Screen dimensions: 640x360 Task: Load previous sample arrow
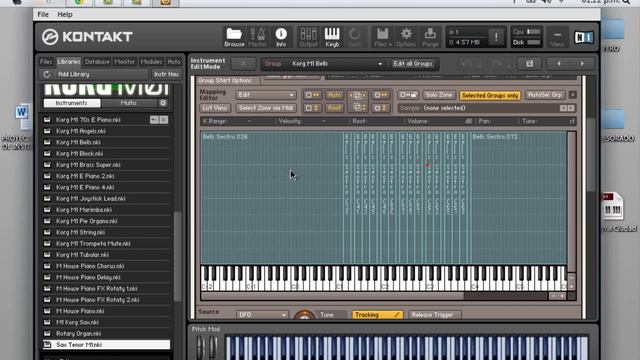pos(563,108)
